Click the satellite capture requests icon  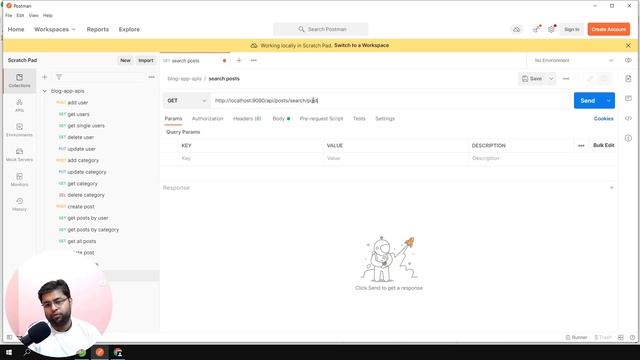point(536,29)
